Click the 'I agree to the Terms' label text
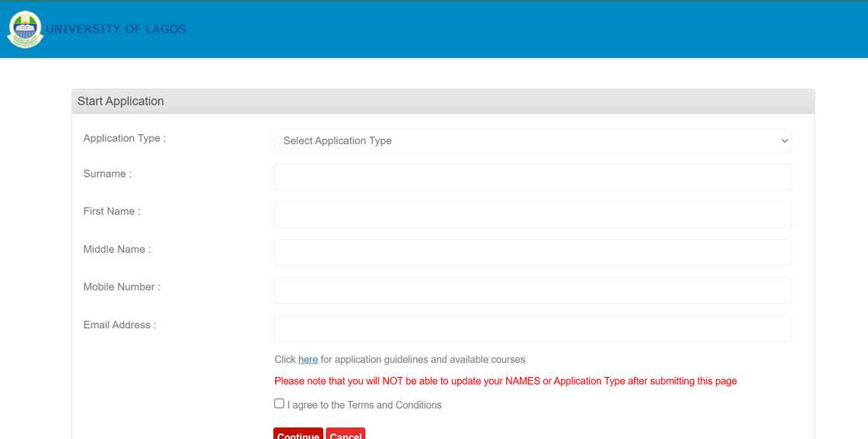The image size is (868, 439). 364,405
